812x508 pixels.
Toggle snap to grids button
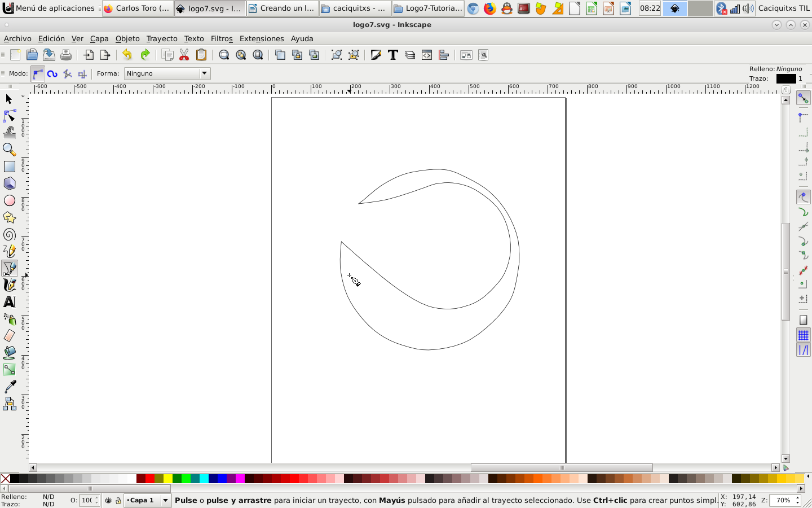click(x=803, y=335)
